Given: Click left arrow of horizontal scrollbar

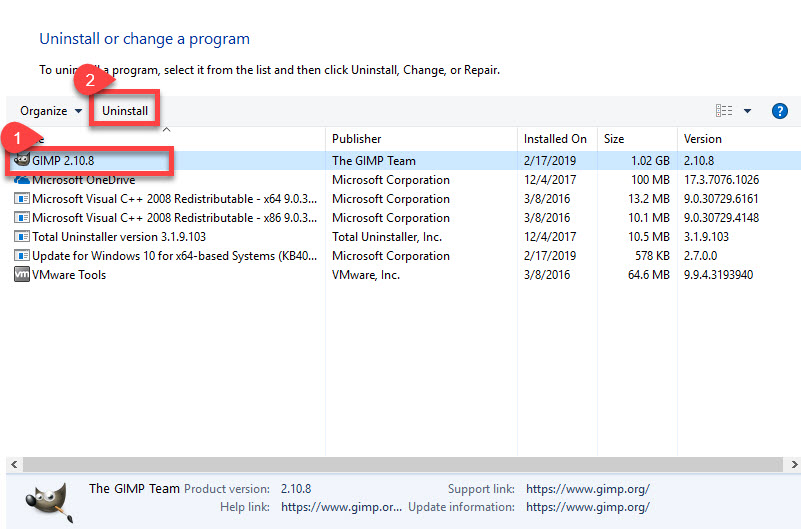Looking at the screenshot, I should (14, 464).
